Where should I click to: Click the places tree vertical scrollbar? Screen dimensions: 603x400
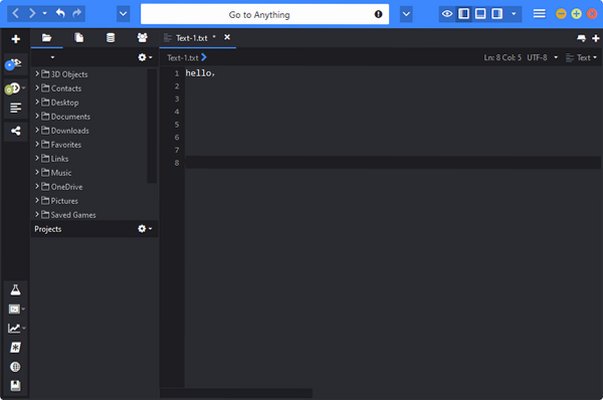click(152, 125)
